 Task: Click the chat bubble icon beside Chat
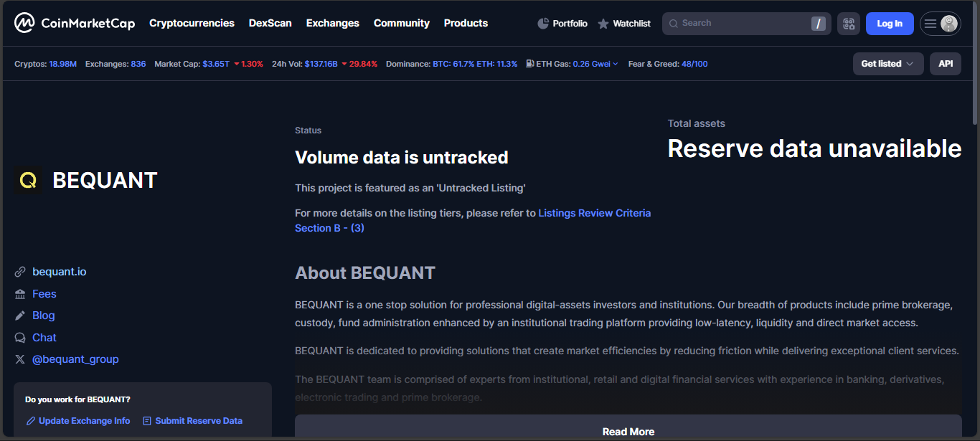tap(20, 338)
